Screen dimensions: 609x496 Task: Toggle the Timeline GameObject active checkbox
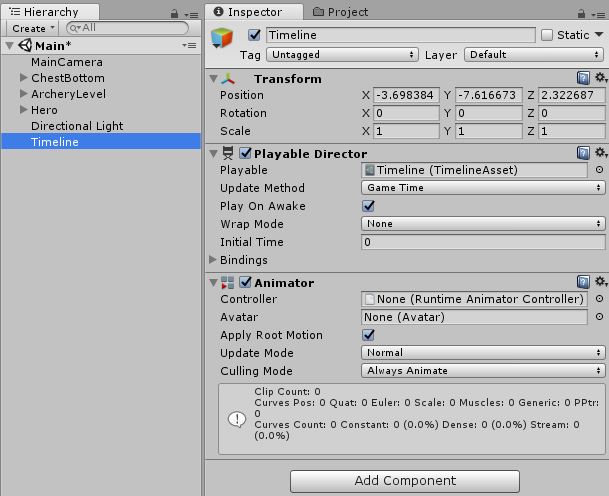tap(254, 35)
